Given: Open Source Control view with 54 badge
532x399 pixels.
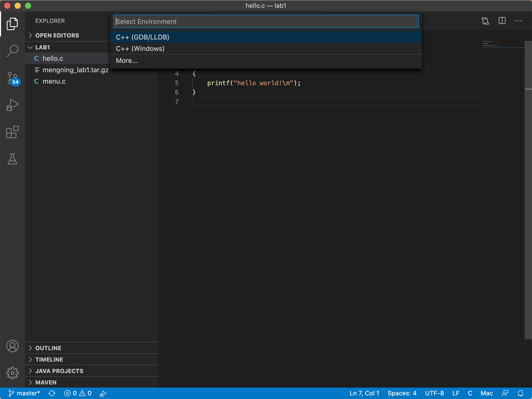Looking at the screenshot, I should (x=12, y=78).
